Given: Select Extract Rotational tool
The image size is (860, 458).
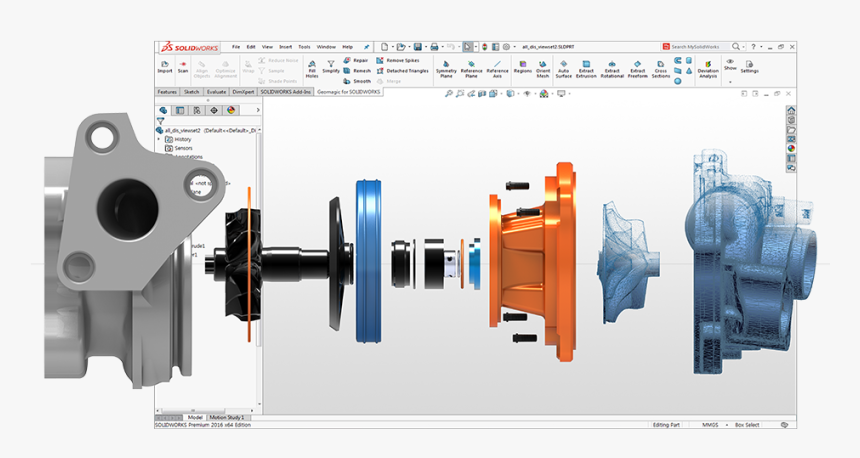Looking at the screenshot, I should coord(612,70).
